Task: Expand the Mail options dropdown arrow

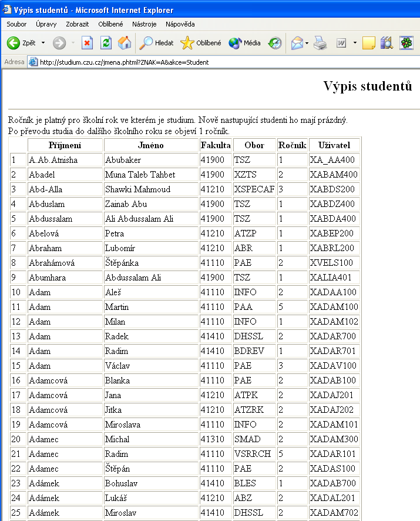Action: click(307, 43)
